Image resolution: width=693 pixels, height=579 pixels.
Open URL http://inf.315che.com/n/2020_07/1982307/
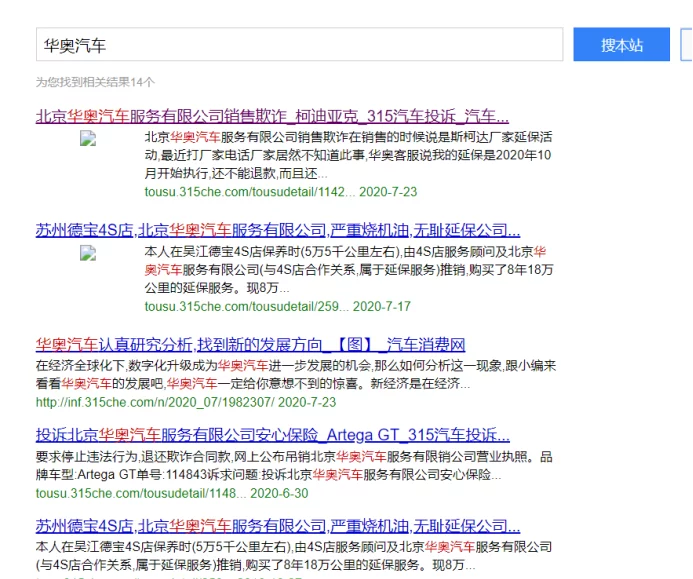(155, 402)
